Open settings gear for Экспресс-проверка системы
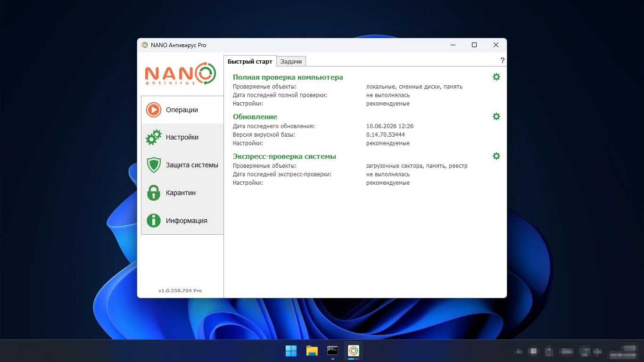The height and width of the screenshot is (362, 644). (496, 156)
